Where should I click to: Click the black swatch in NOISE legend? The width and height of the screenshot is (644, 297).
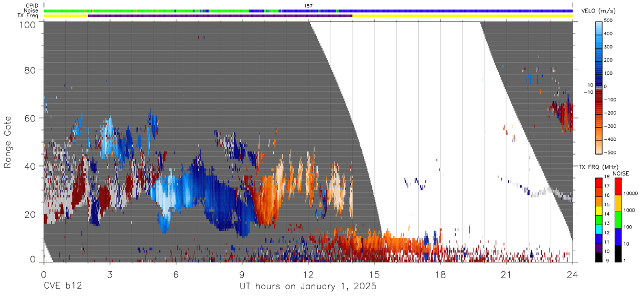tap(618, 253)
